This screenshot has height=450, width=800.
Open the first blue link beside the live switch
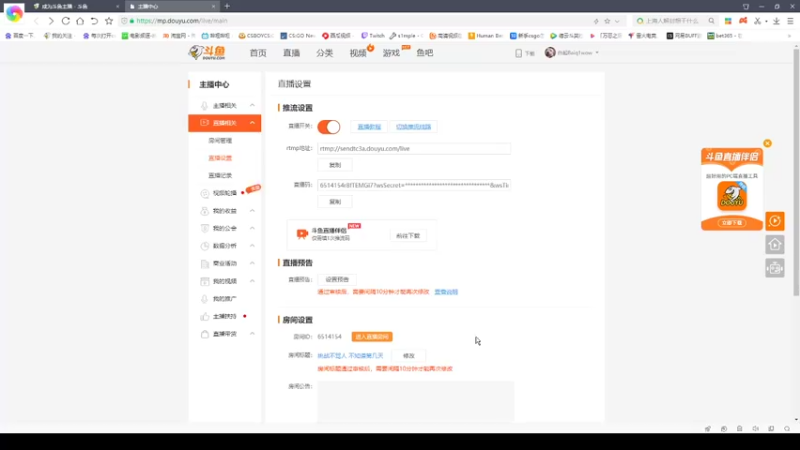[x=369, y=127]
